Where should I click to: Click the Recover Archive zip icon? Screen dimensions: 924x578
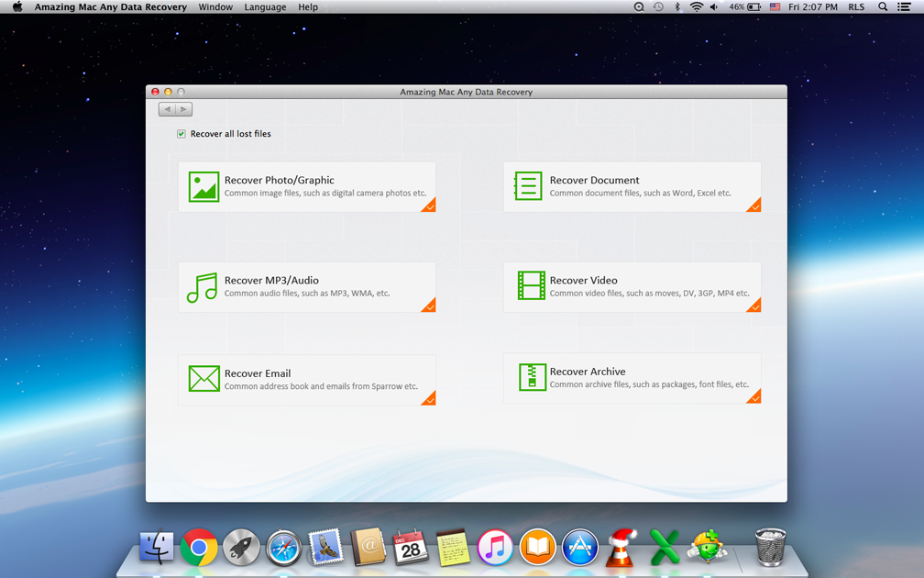coord(532,377)
